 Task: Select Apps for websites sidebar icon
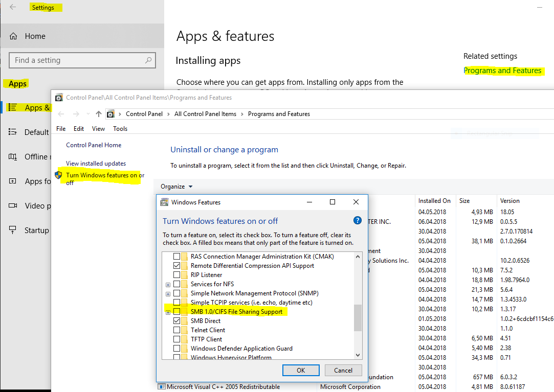click(12, 181)
